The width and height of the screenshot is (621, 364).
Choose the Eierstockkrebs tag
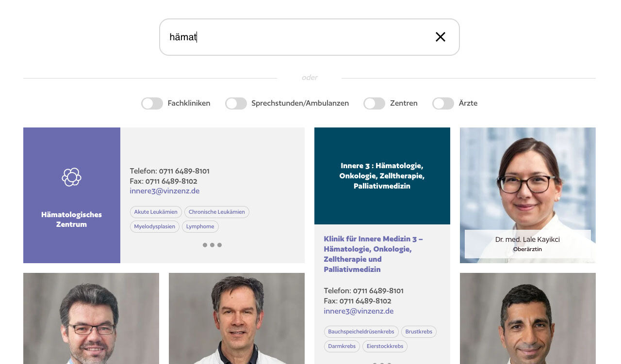pyautogui.click(x=385, y=346)
